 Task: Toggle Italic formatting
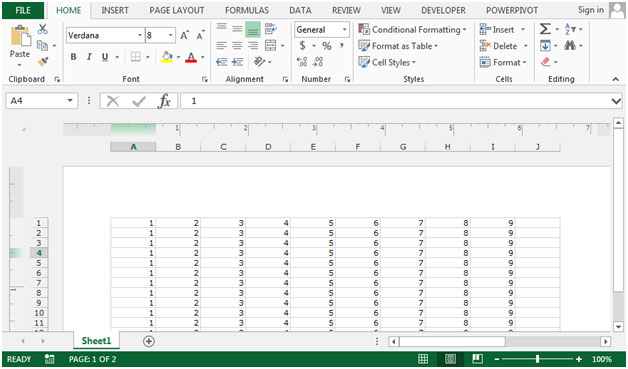(89, 57)
